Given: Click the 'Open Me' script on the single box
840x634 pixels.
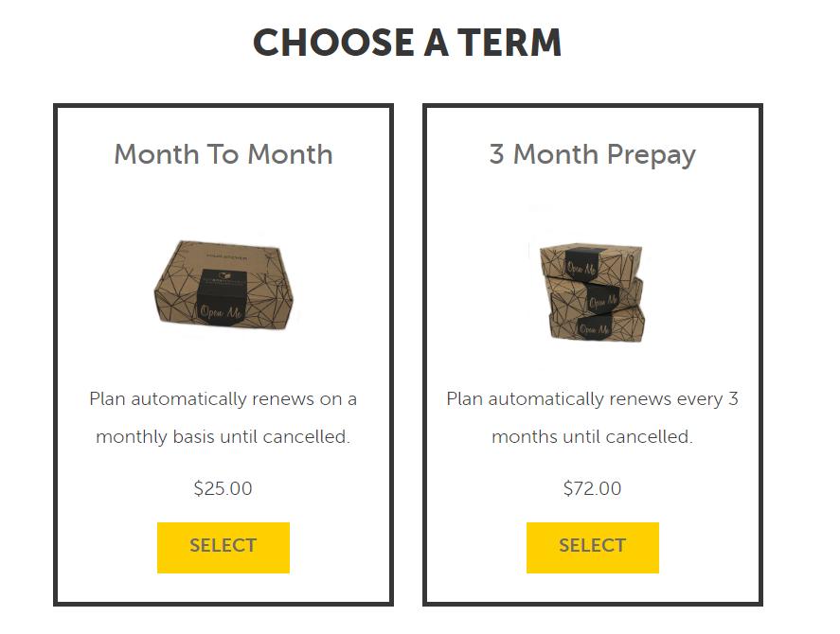Looking at the screenshot, I should tap(222, 311).
